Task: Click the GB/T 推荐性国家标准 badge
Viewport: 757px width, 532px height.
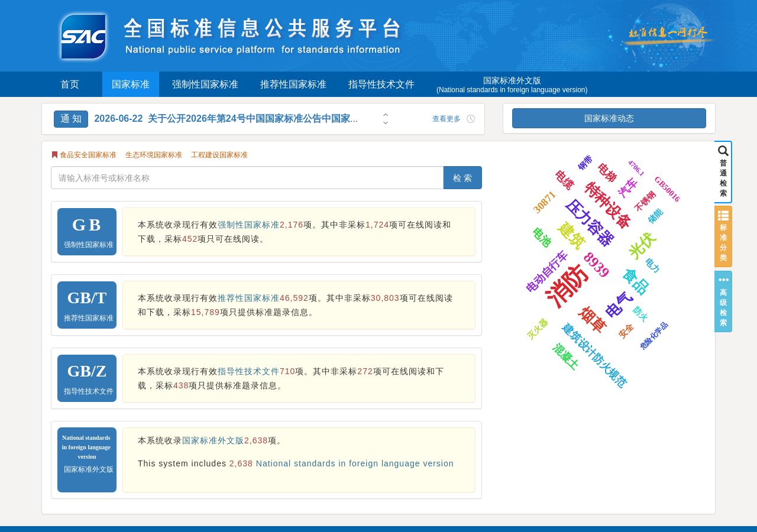Action: click(x=87, y=305)
